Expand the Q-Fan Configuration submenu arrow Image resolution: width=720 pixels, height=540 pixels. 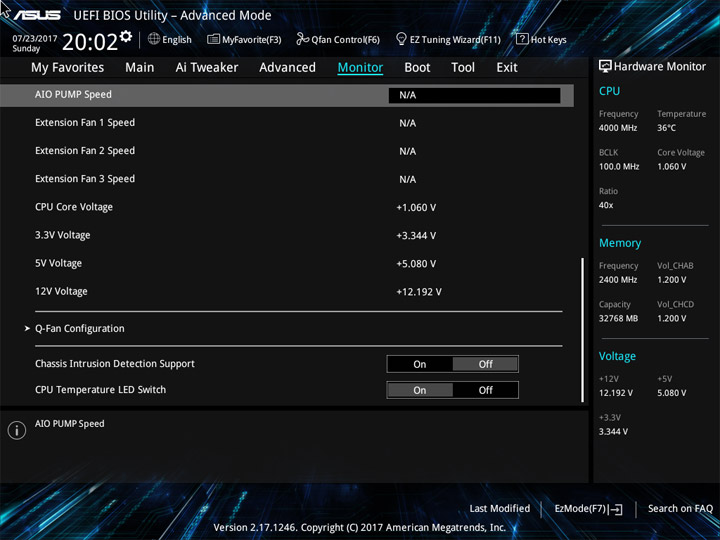point(27,328)
